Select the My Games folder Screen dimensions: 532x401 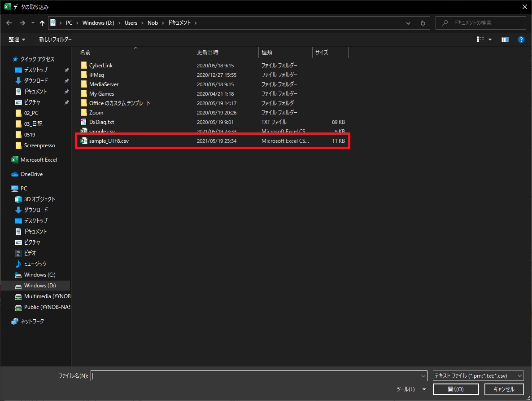[101, 94]
